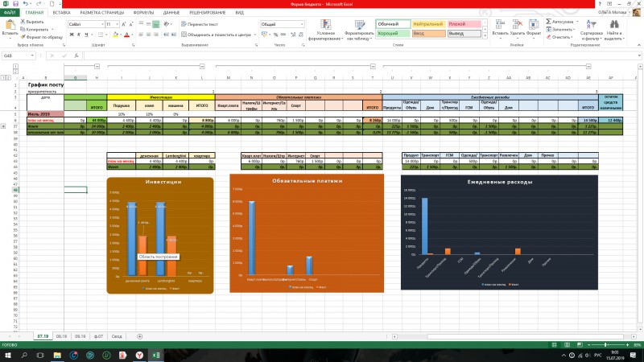644x362 pixels.
Task: Undo the last action
Action: 26,4
